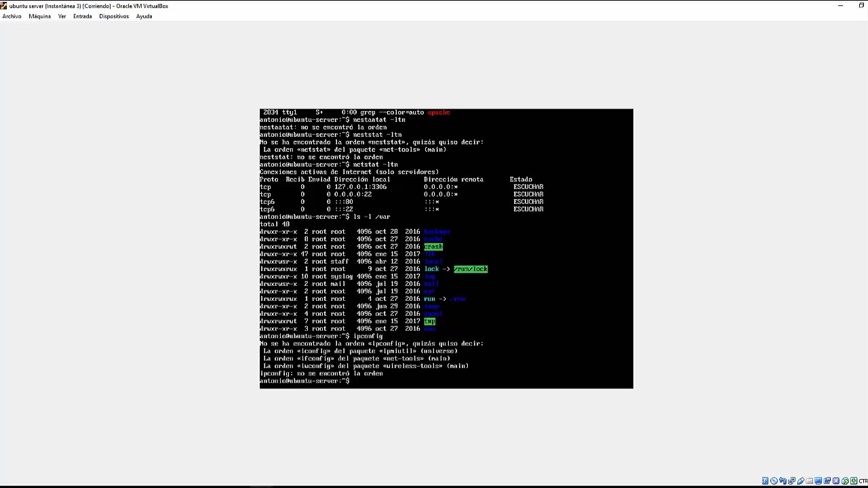Screen dimensions: 868x488
Task: Click the 'netstat -ltn' command line
Action: [x=328, y=165]
